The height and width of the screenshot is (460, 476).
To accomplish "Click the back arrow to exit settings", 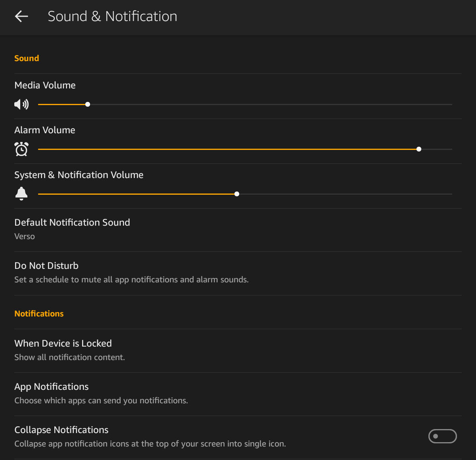I will pyautogui.click(x=21, y=16).
